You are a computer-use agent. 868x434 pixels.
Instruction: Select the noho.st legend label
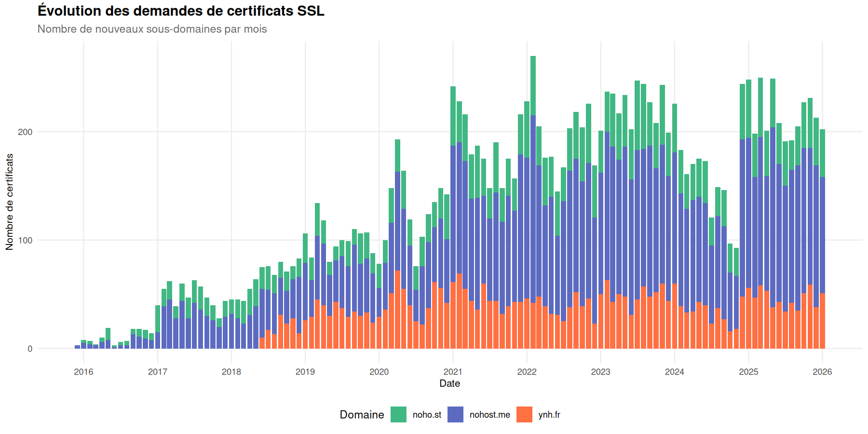point(427,415)
